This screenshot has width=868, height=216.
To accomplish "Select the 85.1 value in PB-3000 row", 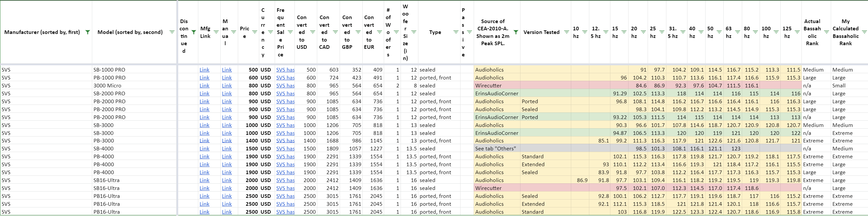I will coord(600,141).
